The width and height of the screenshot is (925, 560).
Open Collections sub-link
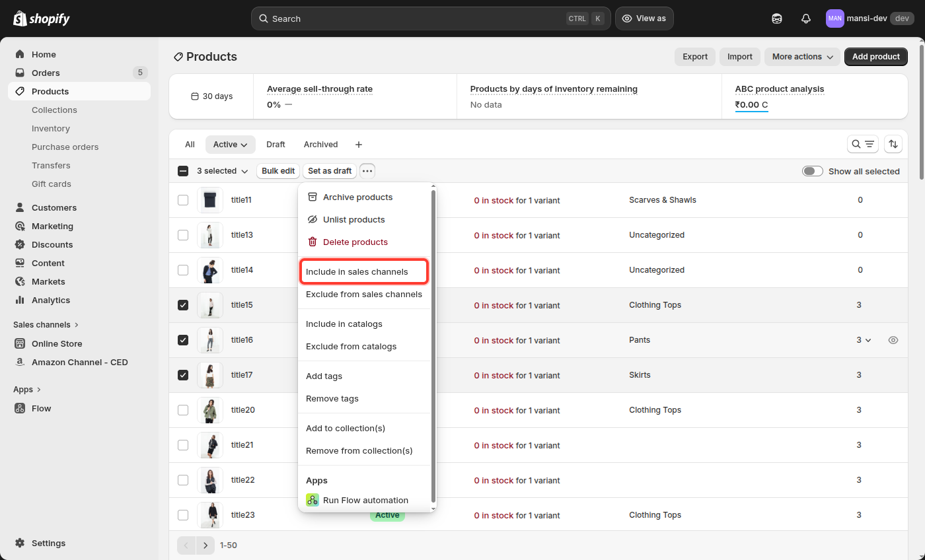tap(54, 110)
